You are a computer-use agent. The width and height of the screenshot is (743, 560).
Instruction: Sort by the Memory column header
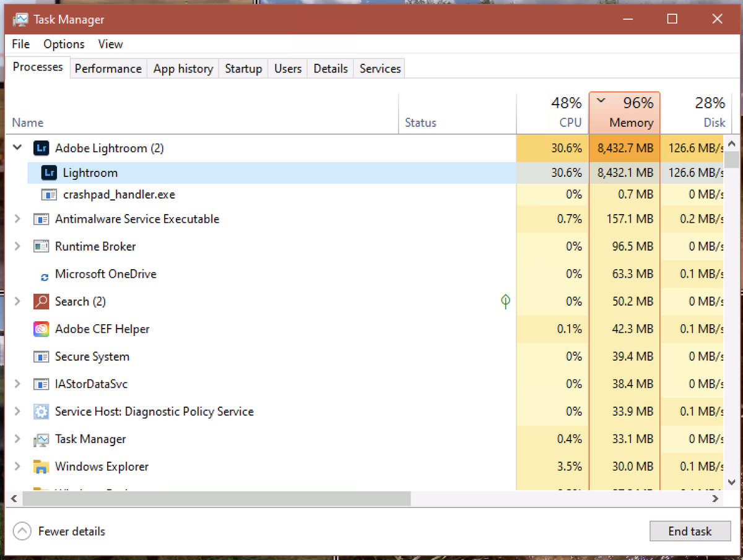coord(625,113)
